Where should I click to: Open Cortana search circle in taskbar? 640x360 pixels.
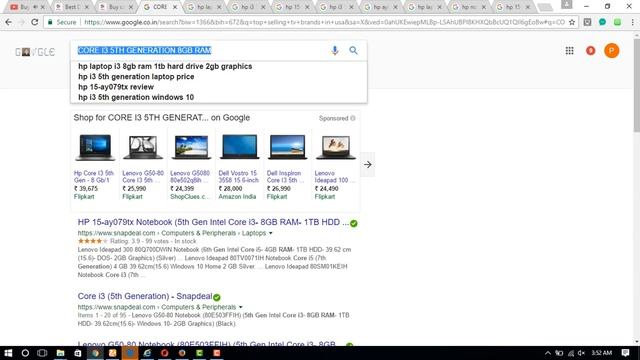pyautogui.click(x=25, y=353)
